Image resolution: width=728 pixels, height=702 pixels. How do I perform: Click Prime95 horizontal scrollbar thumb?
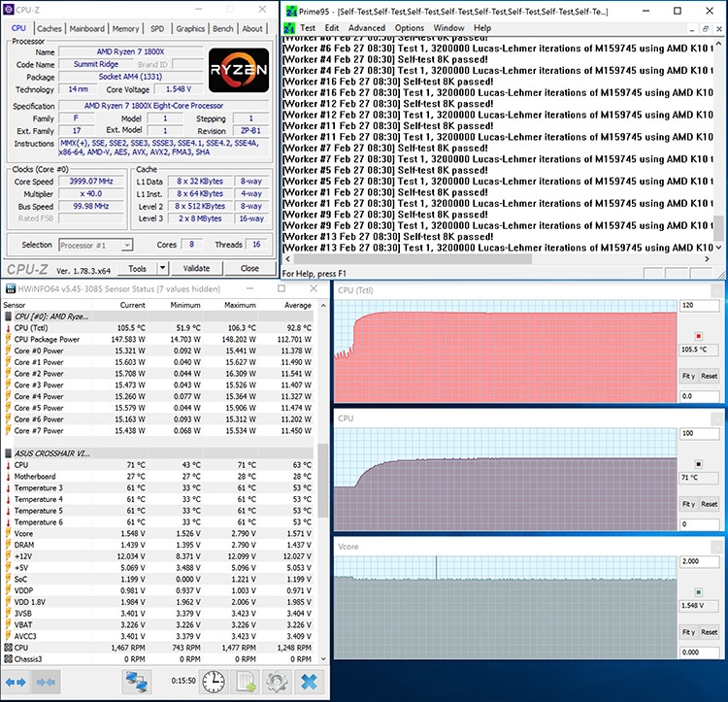(413, 258)
